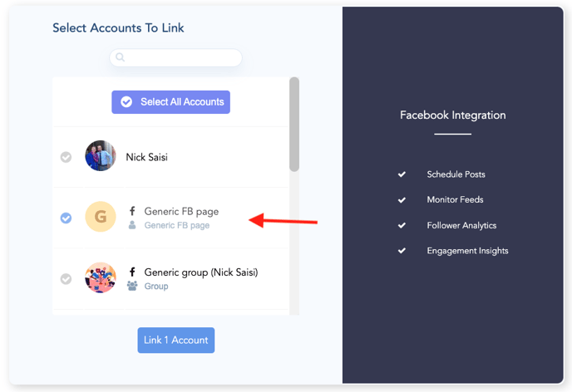Click the checkmark next to Schedule Posts

pos(402,174)
